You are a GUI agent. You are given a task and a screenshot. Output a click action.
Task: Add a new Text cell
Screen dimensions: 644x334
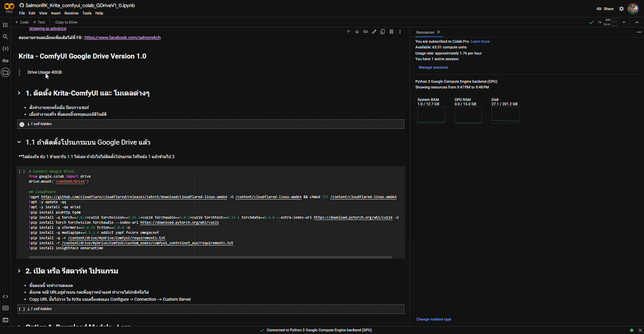tap(39, 22)
